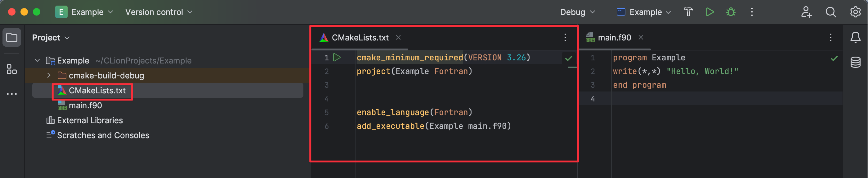
Task: Open the Example run configuration dropdown
Action: (644, 12)
